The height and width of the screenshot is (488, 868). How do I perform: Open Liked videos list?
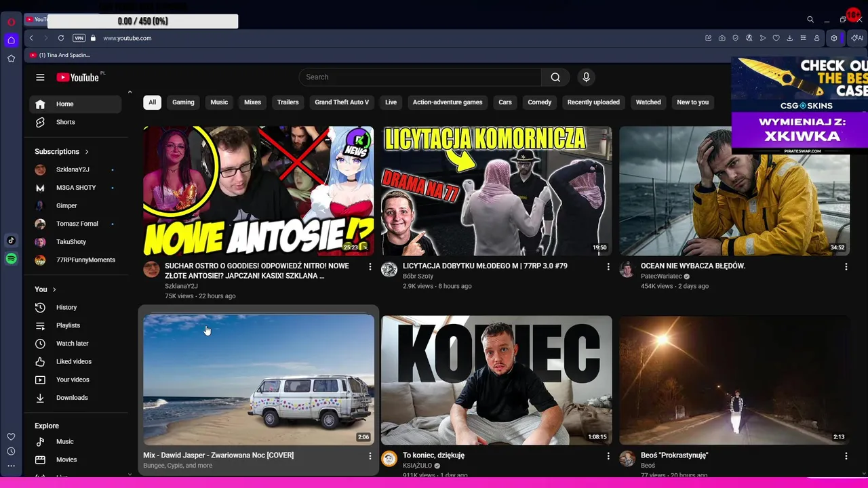(x=75, y=362)
